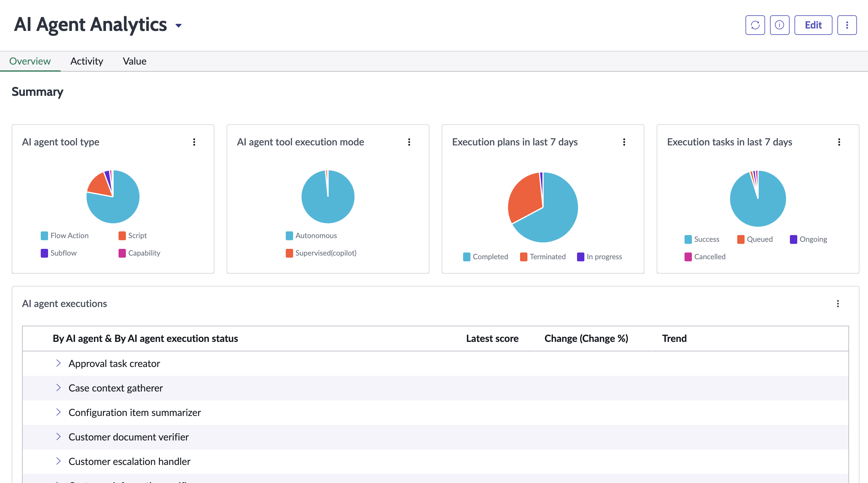
Task: Toggle the In progress legend swatch
Action: 581,257
